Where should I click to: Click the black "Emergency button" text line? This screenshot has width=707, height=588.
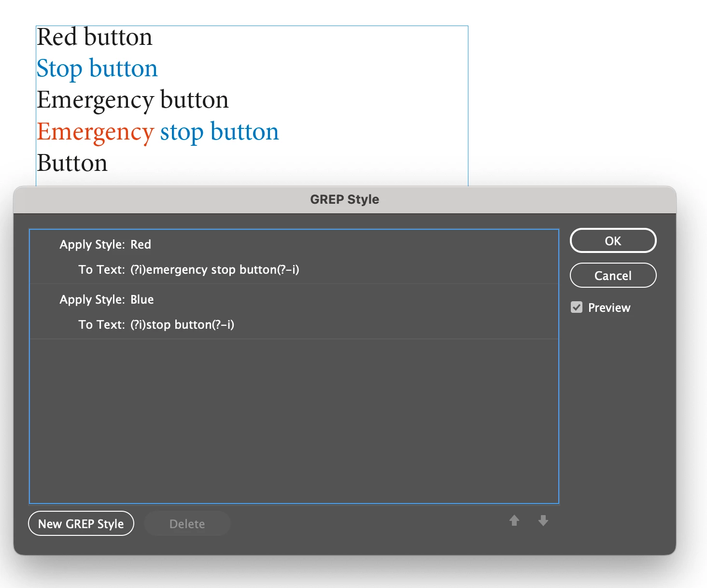tap(133, 100)
